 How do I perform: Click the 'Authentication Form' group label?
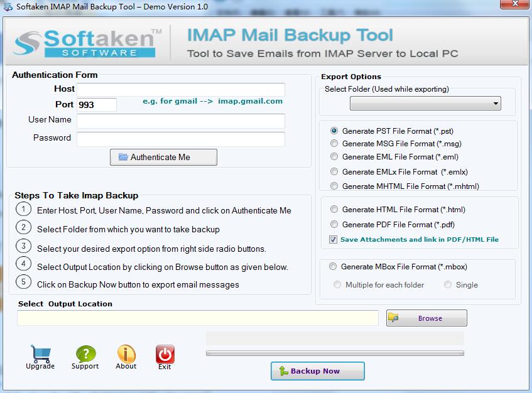[55, 75]
